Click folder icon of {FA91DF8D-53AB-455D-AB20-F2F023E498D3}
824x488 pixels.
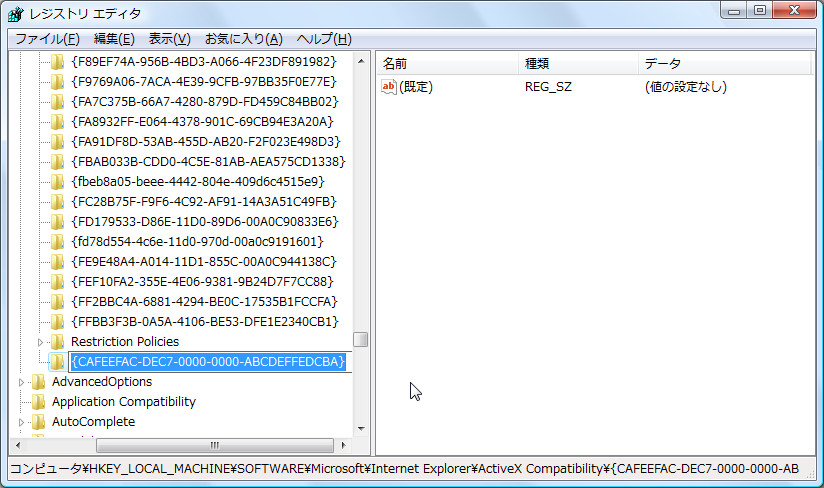[57, 142]
